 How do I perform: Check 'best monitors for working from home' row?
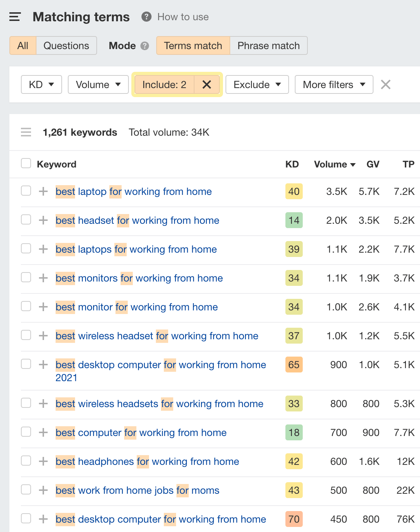[26, 277]
